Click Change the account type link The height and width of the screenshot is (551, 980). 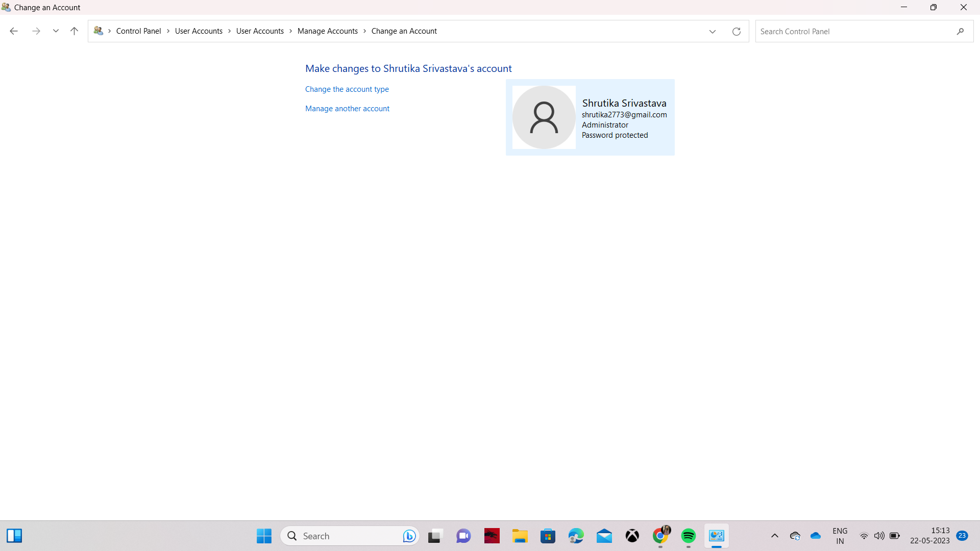click(347, 89)
